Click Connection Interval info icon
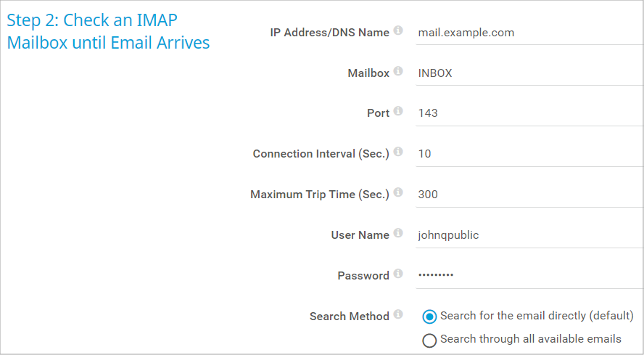Viewport: 644px width, 355px height. tap(398, 153)
